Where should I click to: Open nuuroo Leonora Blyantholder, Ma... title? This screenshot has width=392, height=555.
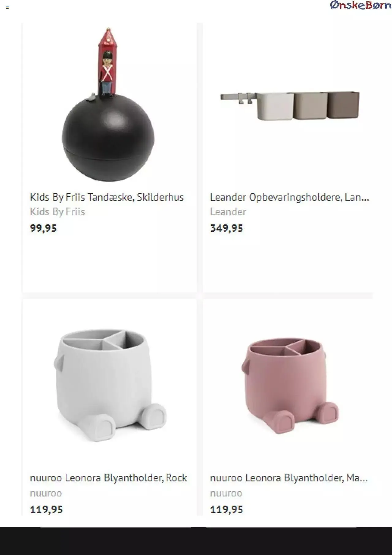point(289,478)
